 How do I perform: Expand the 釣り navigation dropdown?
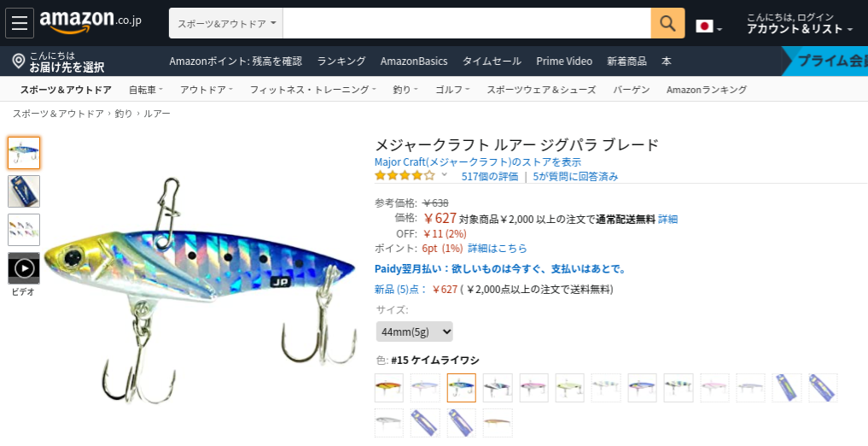405,90
